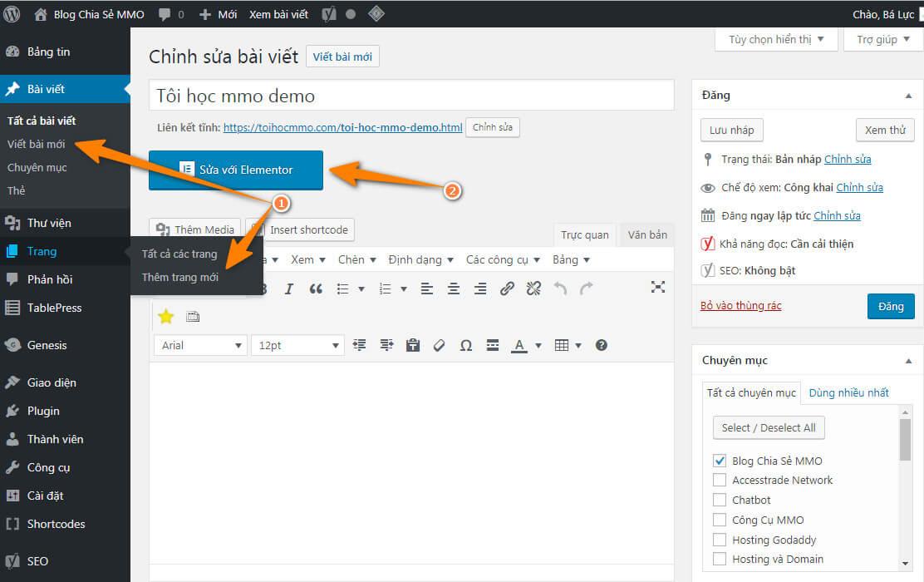Uncheck the Blog Chia Sẻ MMO category
Viewport: 924px width, 582px height.
point(720,461)
